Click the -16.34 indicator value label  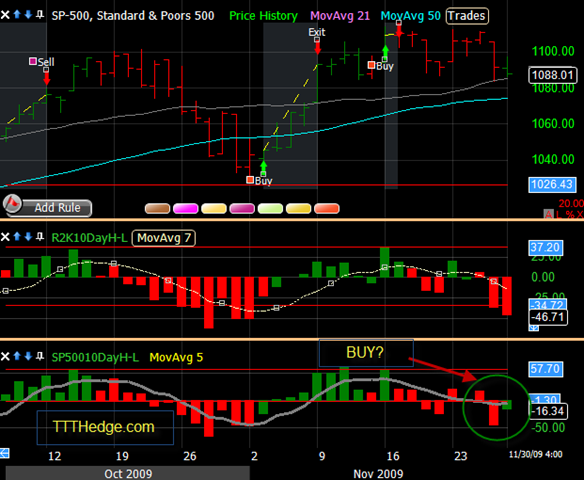pos(548,411)
